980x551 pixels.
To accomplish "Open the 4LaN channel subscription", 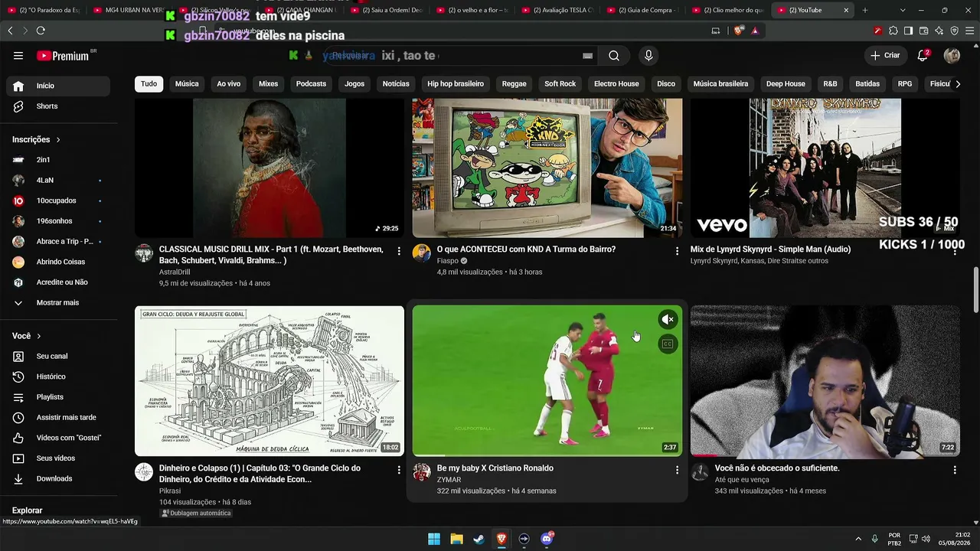I will [58, 180].
